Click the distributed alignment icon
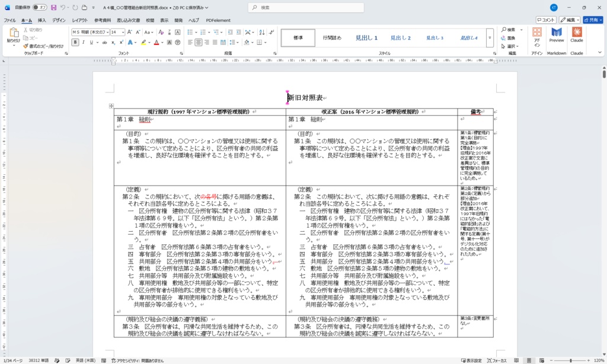Screen dimensions: 607x364 point(223,43)
